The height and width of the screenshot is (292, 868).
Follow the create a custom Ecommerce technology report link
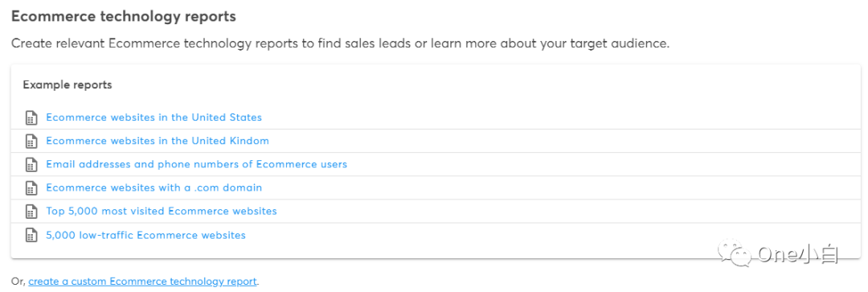click(143, 282)
